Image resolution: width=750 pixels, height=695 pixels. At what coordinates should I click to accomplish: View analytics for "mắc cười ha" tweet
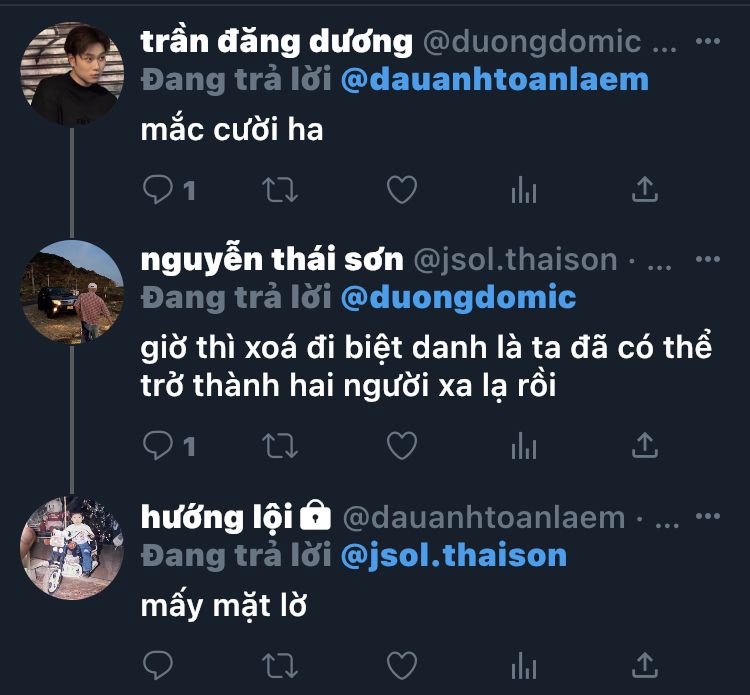pyautogui.click(x=524, y=189)
